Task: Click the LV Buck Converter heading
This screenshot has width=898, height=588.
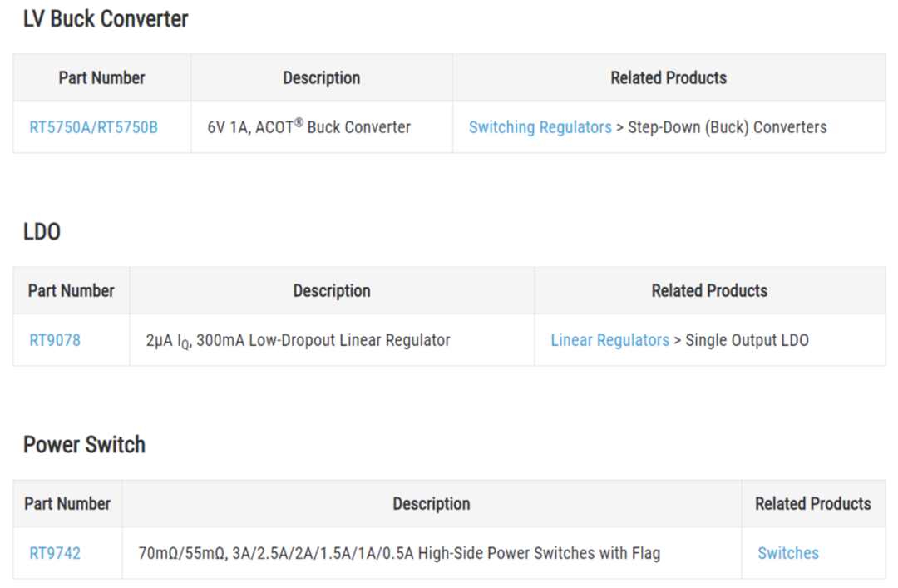Action: pyautogui.click(x=106, y=19)
